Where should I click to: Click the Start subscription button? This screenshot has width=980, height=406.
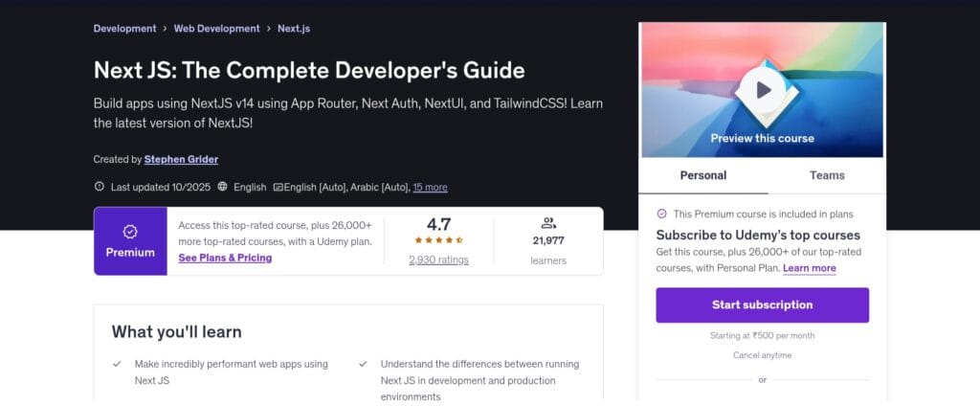tap(762, 304)
